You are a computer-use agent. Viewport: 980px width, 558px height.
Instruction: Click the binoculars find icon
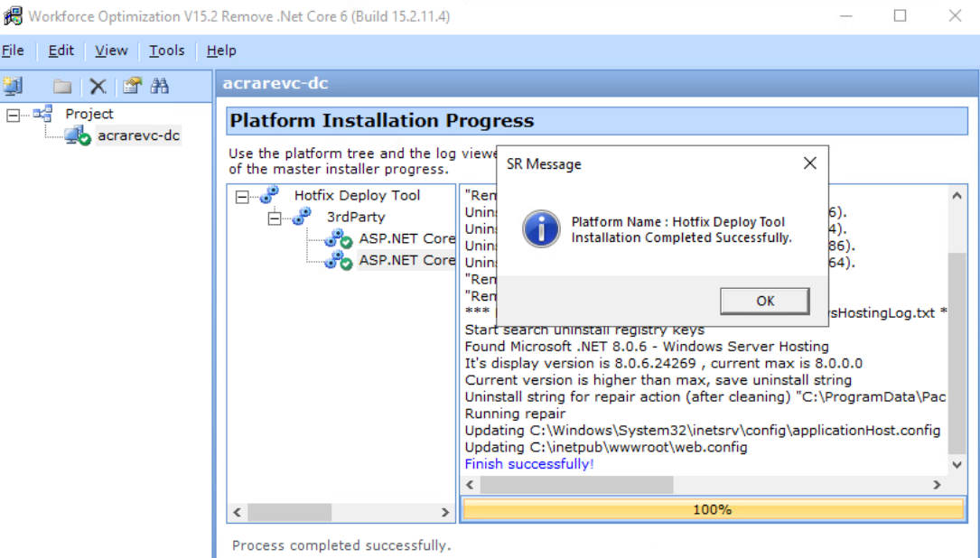point(161,87)
